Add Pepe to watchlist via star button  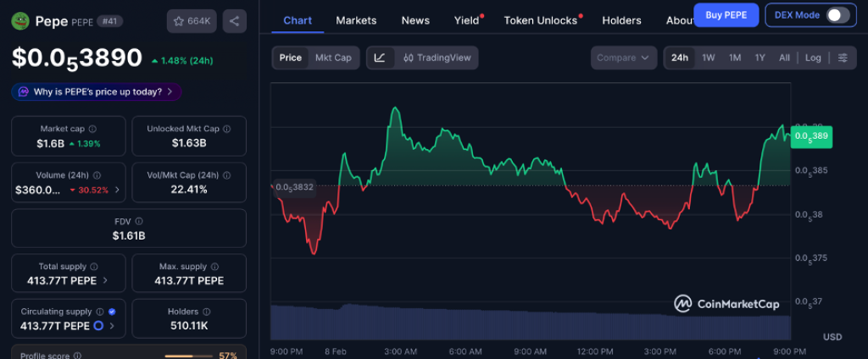[191, 21]
